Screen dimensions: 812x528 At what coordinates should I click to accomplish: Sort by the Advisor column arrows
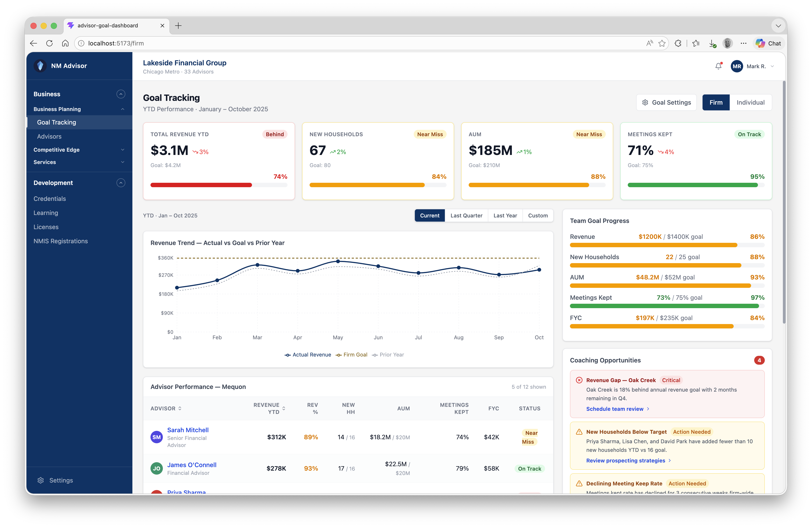pyautogui.click(x=180, y=408)
